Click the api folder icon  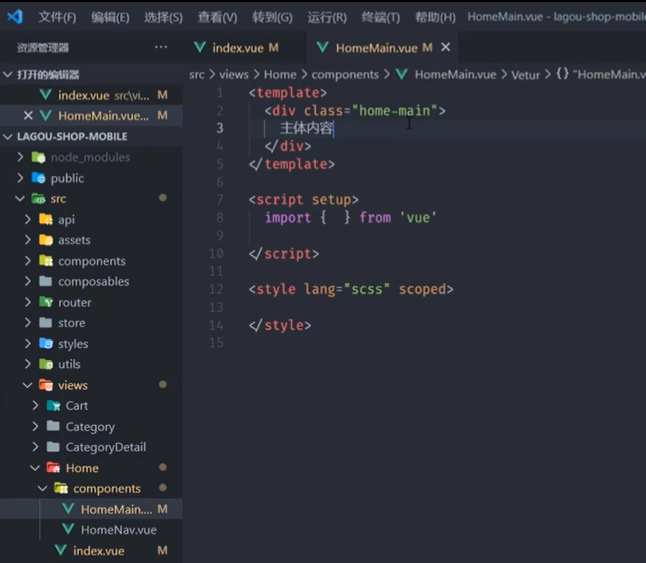[x=46, y=219]
